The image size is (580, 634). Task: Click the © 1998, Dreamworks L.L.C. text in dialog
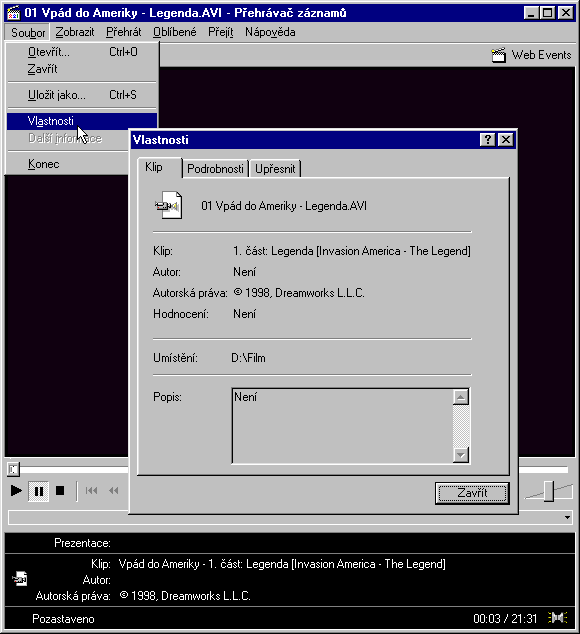point(299,293)
